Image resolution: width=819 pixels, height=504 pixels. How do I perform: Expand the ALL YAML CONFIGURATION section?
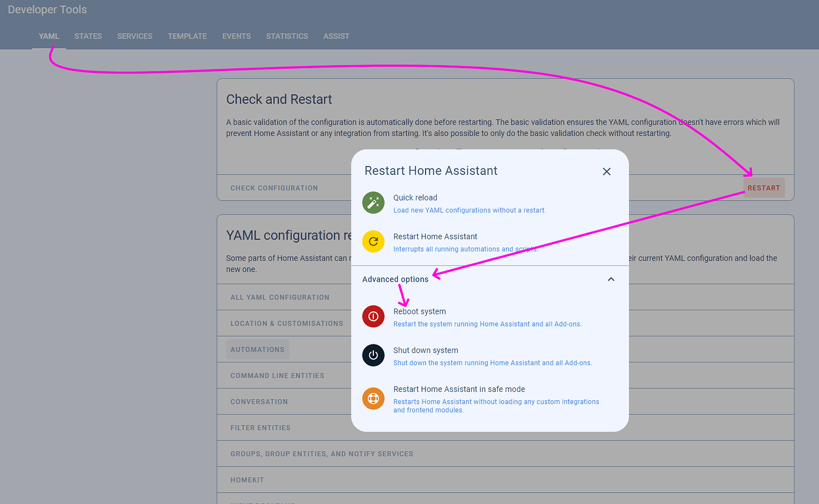pos(280,296)
